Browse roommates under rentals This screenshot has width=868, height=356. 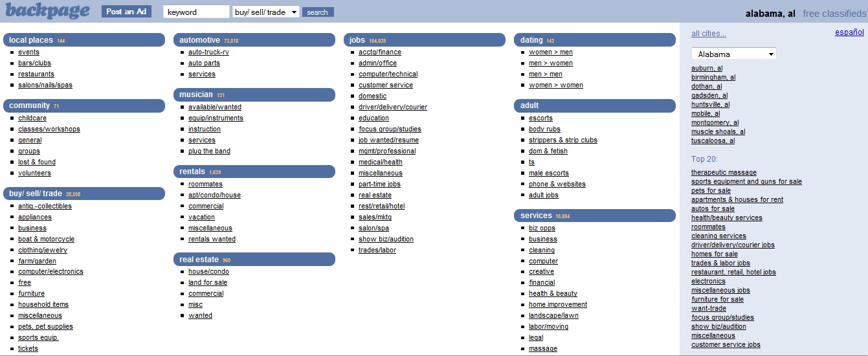tap(205, 184)
